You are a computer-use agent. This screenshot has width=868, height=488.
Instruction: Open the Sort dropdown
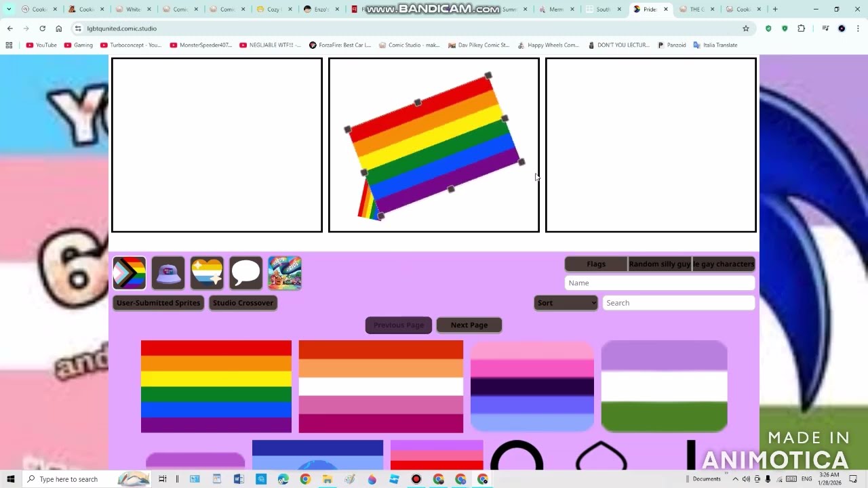click(566, 303)
